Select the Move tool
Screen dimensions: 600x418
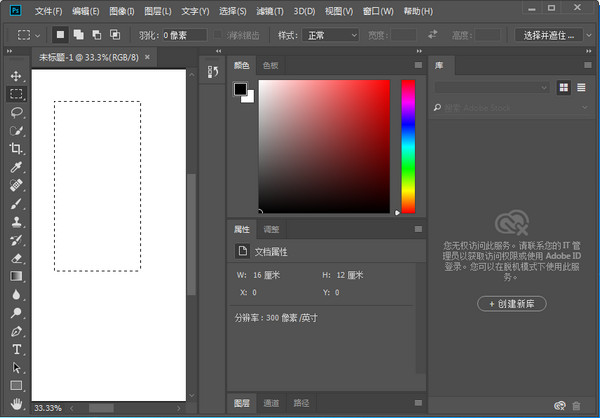click(16, 76)
